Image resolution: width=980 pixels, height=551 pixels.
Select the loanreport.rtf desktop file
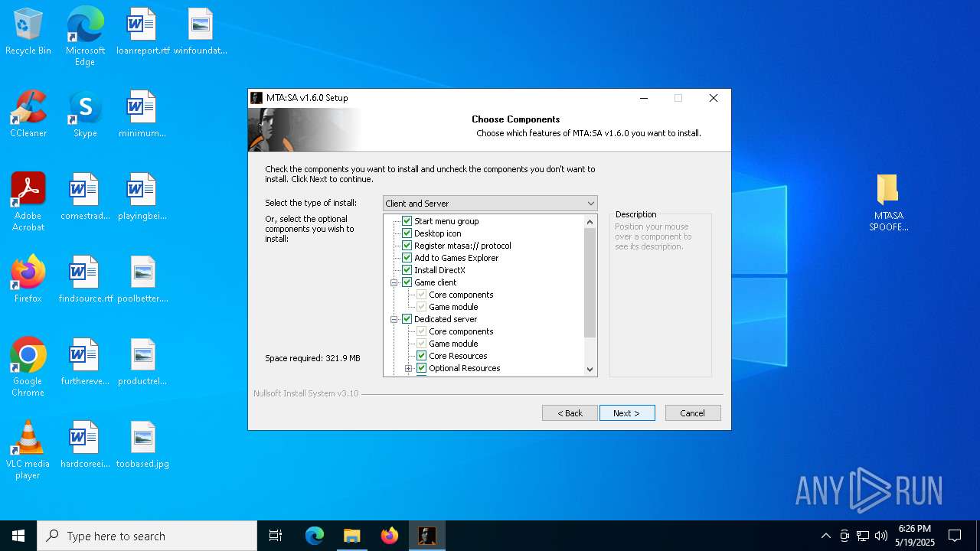[142, 32]
